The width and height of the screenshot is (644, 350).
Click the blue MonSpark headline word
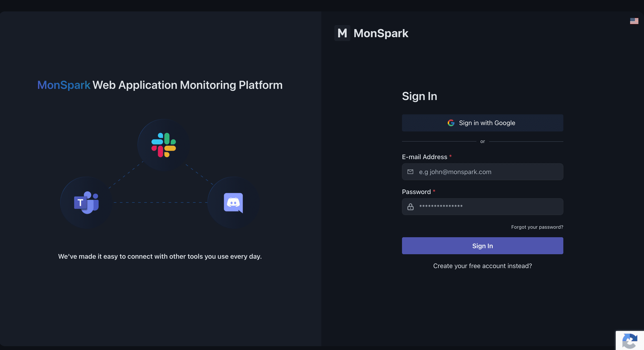(x=64, y=85)
